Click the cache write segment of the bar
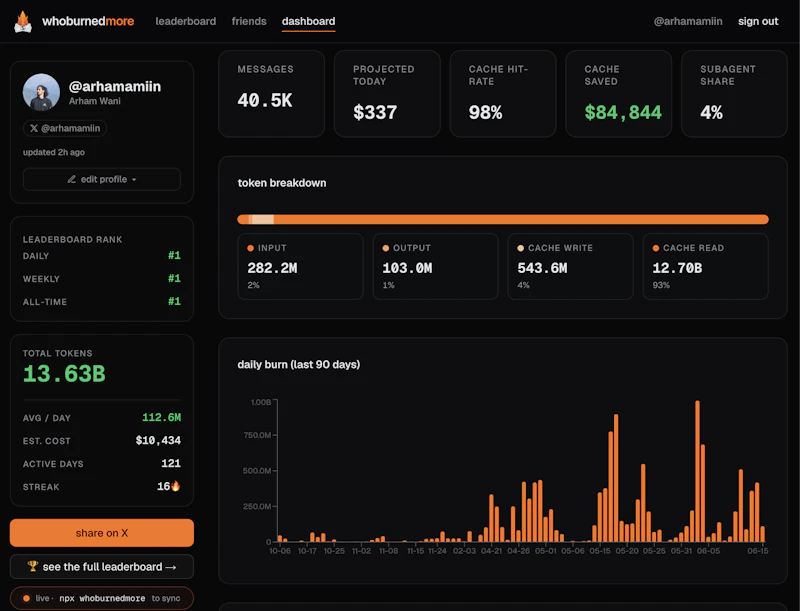The image size is (800, 611). pyautogui.click(x=263, y=219)
